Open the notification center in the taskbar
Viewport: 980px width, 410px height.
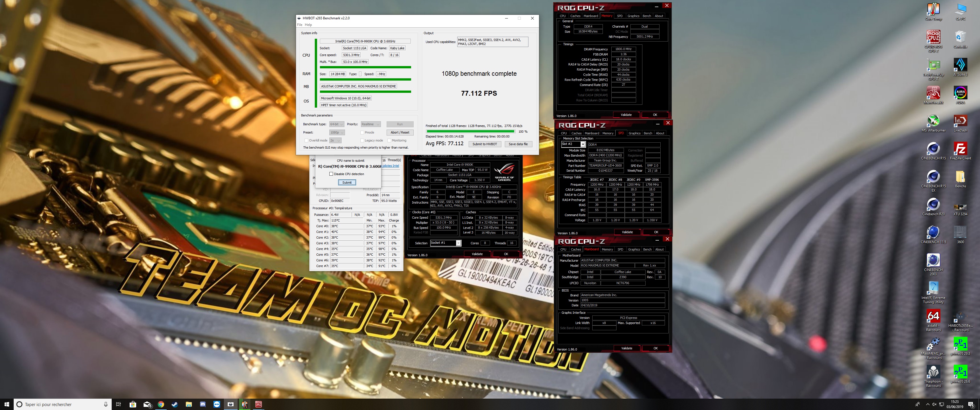tap(971, 404)
